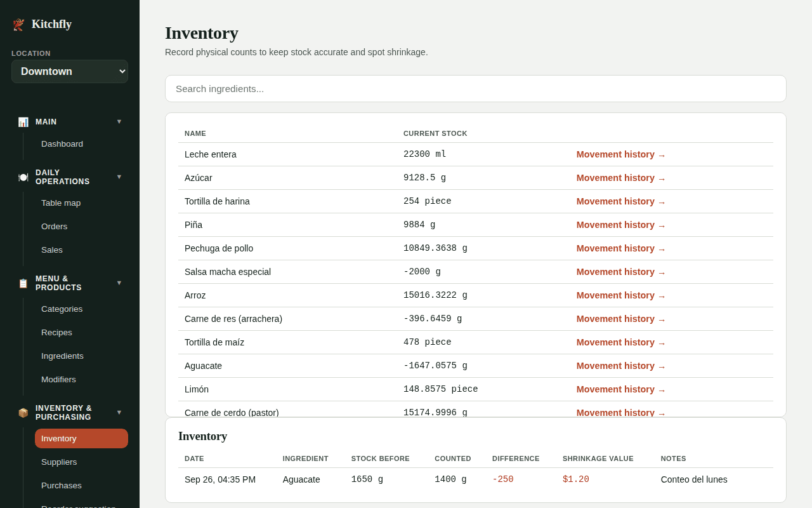Open Carne de res (arrachera) movement history

click(621, 319)
